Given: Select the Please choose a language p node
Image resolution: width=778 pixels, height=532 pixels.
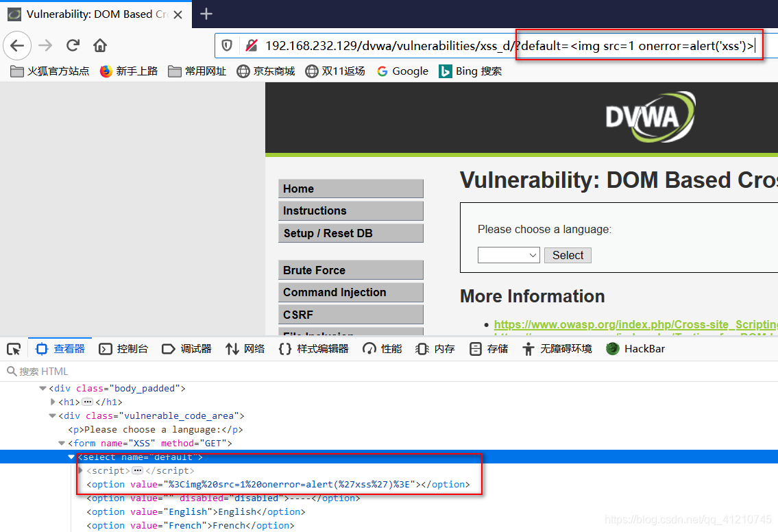Looking at the screenshot, I should tap(156, 430).
